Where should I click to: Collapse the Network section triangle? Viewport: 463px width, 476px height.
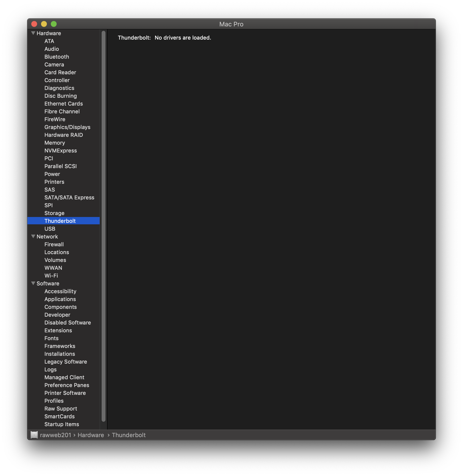point(33,236)
